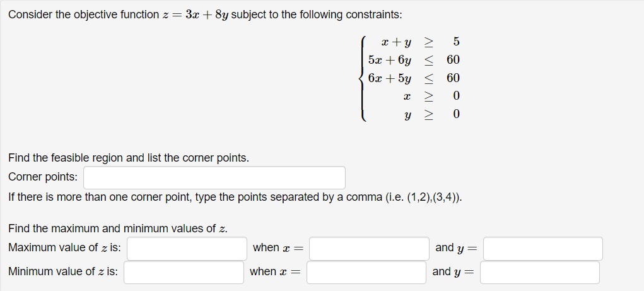Click the objective function z = 3x + 8y
The height and width of the screenshot is (291, 644).
[x=196, y=15]
